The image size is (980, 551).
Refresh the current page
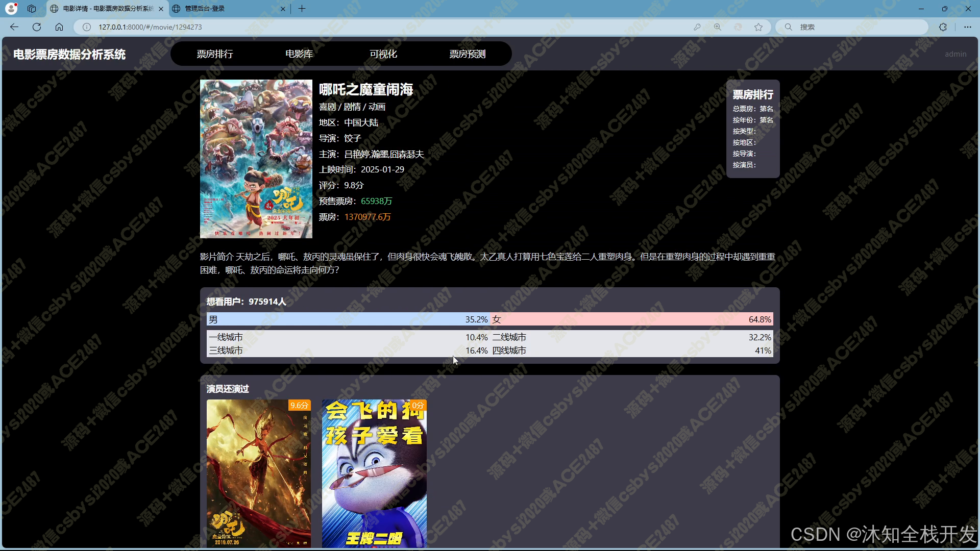coord(37,27)
